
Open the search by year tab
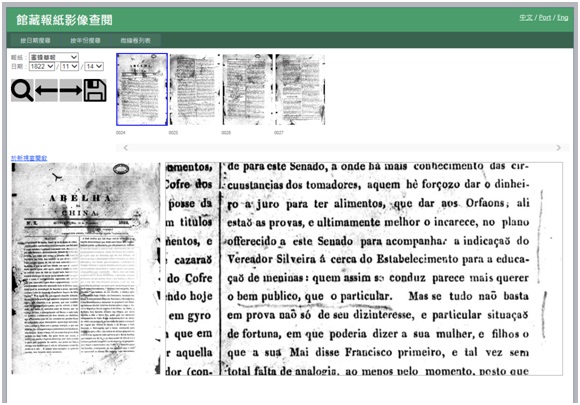(x=85, y=40)
